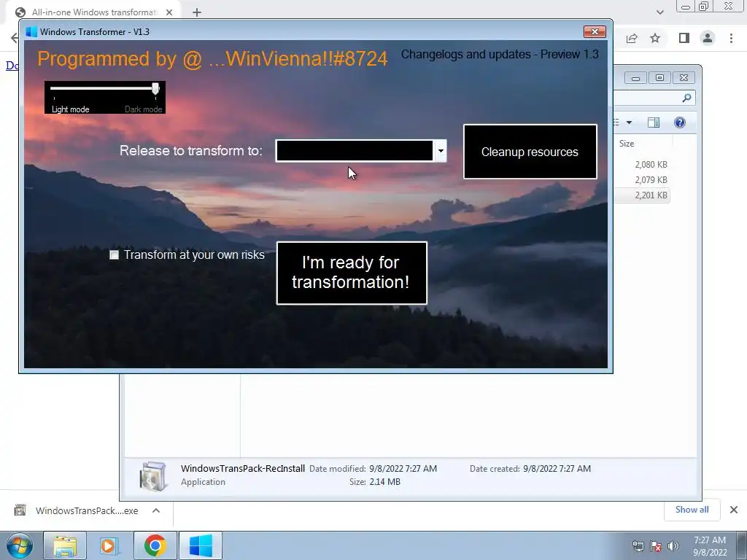Maximize the Explorer window

[x=659, y=77]
